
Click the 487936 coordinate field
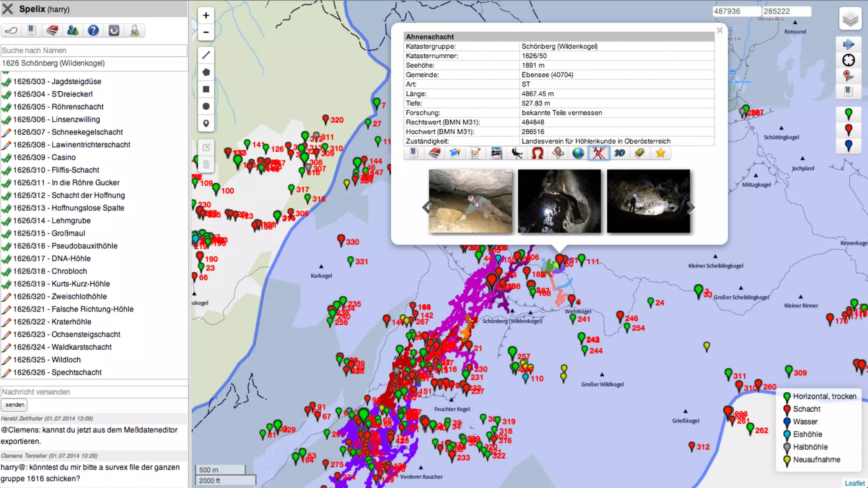click(x=737, y=11)
